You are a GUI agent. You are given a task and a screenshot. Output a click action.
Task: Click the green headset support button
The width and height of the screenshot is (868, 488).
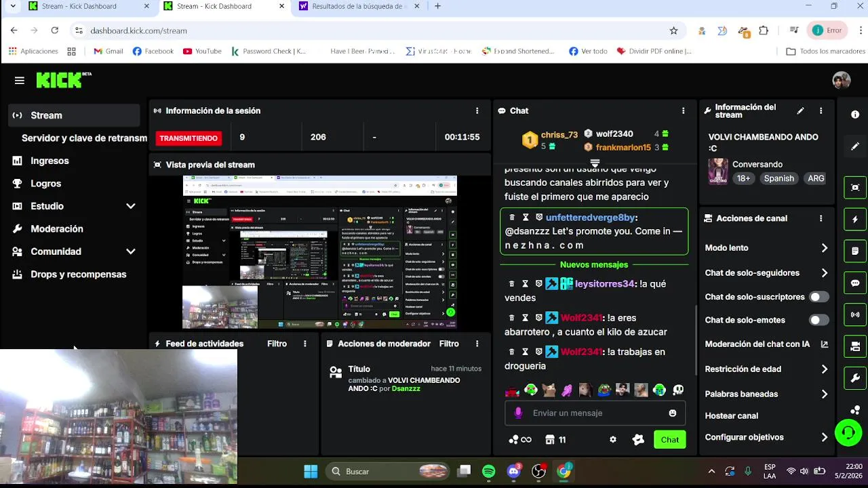click(x=848, y=432)
